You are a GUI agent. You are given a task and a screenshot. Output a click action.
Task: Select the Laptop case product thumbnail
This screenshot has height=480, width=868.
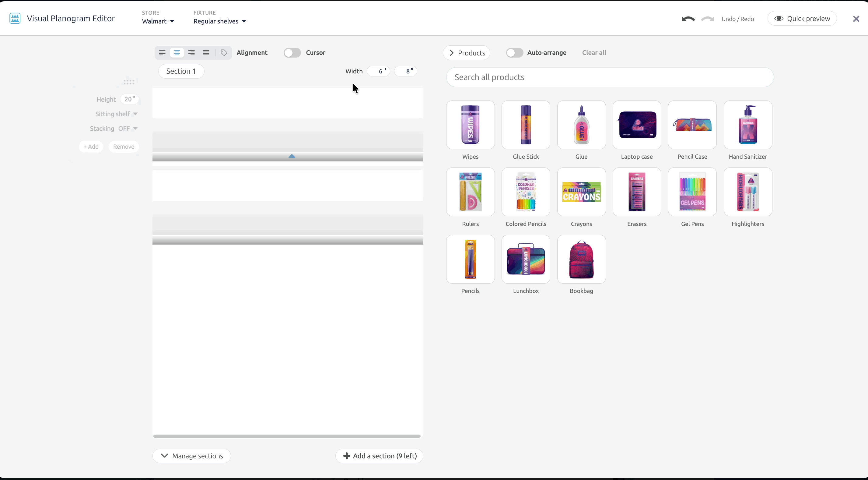coord(637,125)
